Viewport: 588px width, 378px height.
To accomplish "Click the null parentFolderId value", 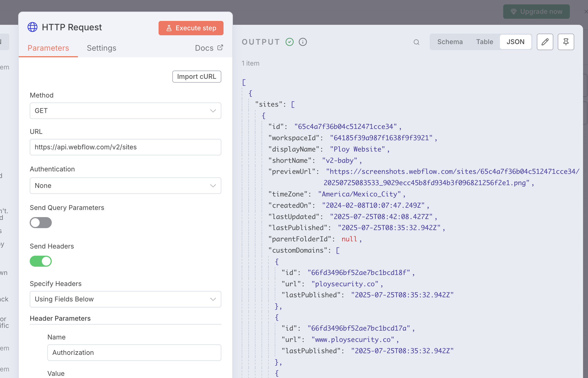I will [349, 239].
